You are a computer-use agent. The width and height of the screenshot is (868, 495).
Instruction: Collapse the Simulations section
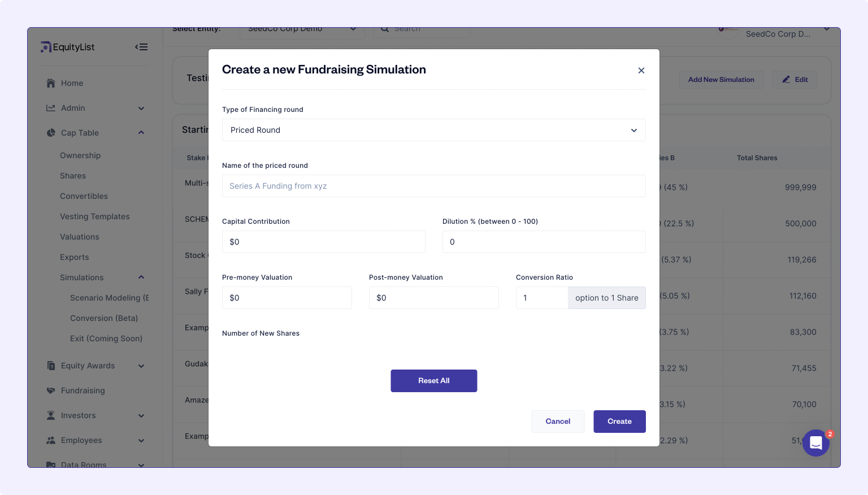click(x=141, y=277)
